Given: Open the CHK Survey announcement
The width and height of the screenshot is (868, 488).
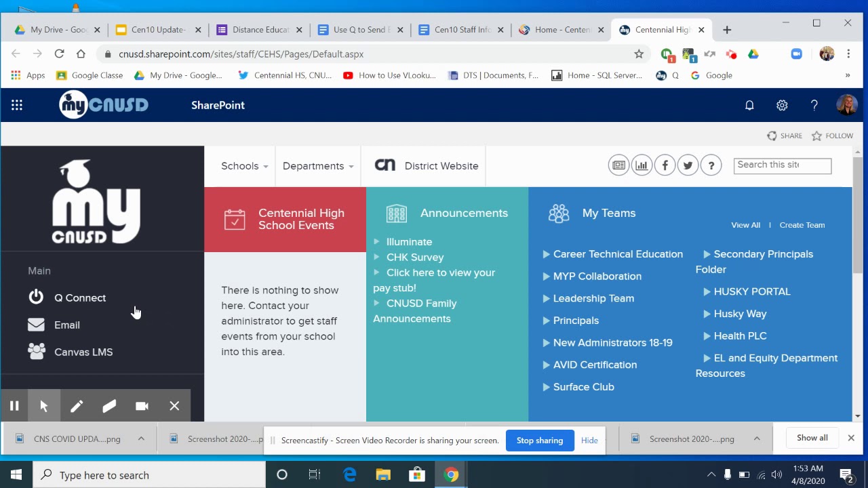Looking at the screenshot, I should 415,258.
